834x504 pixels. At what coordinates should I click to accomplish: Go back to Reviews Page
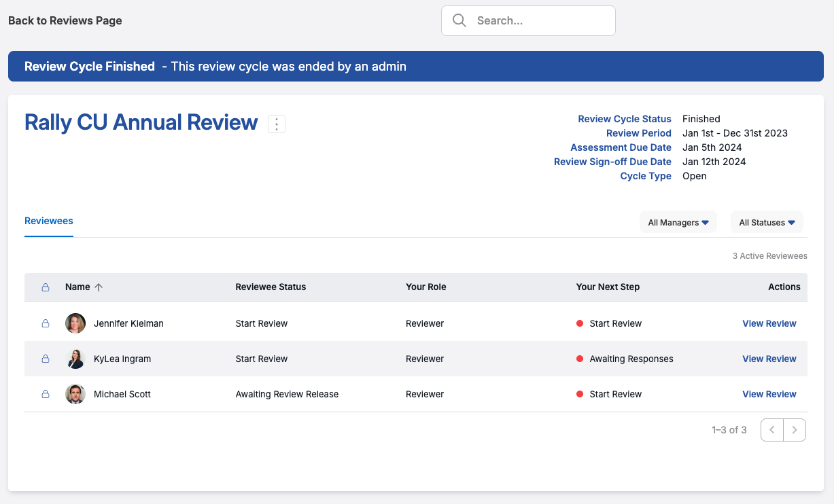[65, 20]
